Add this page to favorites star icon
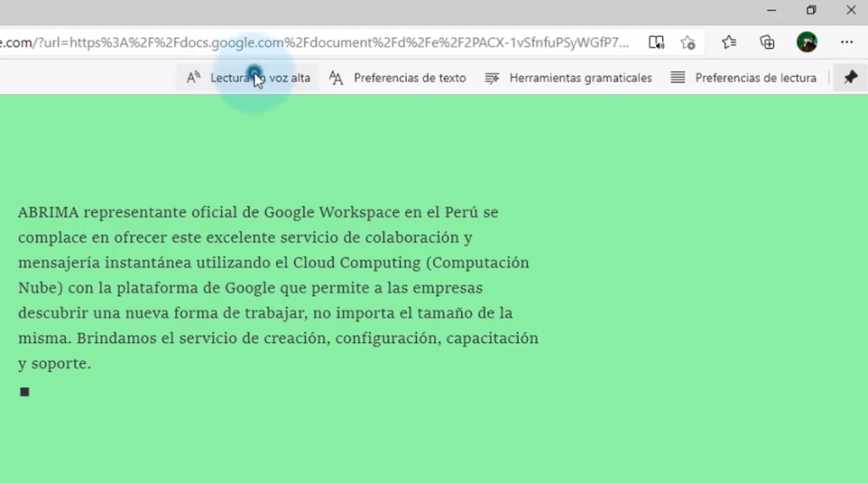The height and width of the screenshot is (483, 868). (688, 42)
